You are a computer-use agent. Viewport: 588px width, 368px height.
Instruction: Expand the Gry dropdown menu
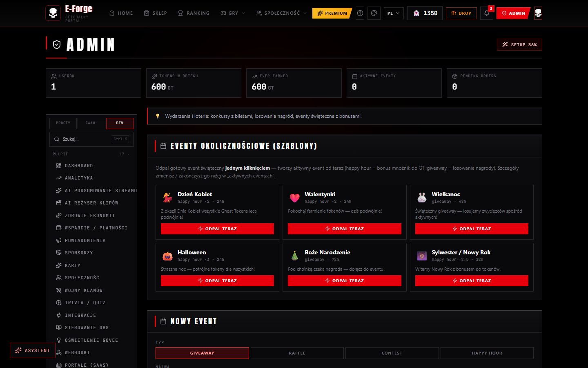[233, 13]
